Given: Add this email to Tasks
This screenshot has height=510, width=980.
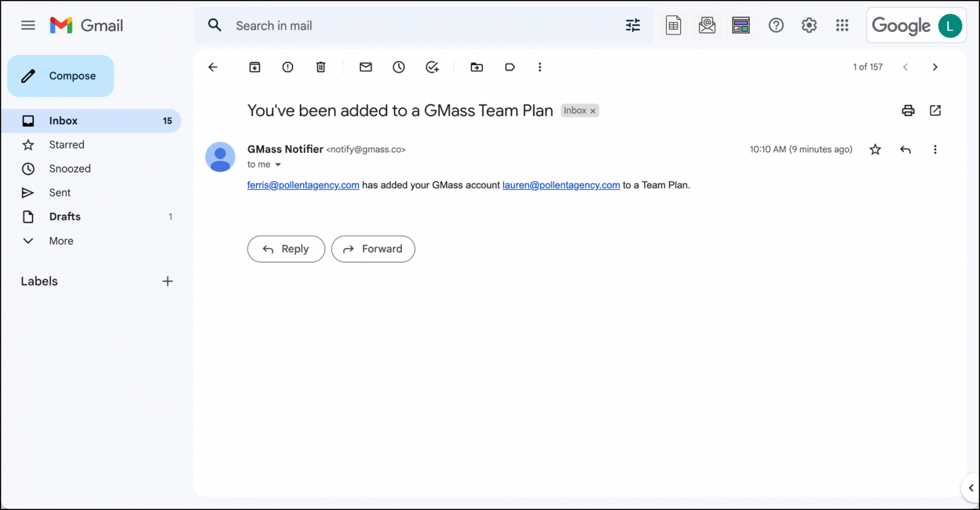Looking at the screenshot, I should (433, 67).
